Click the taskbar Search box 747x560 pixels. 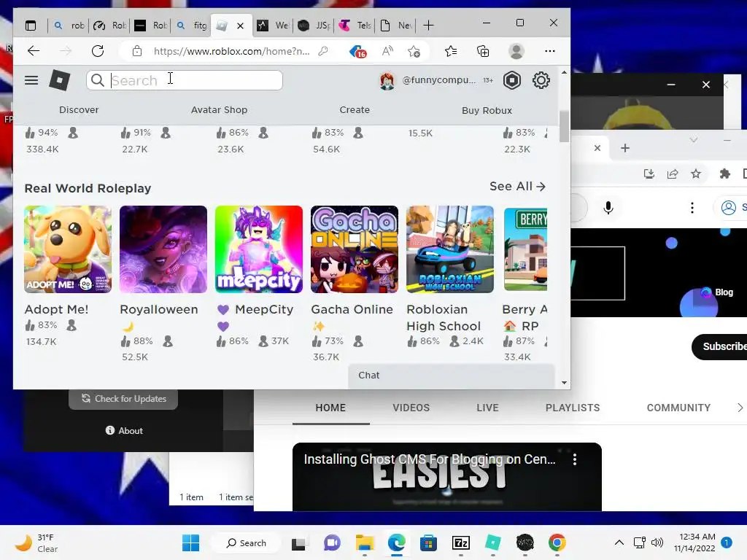pos(247,542)
